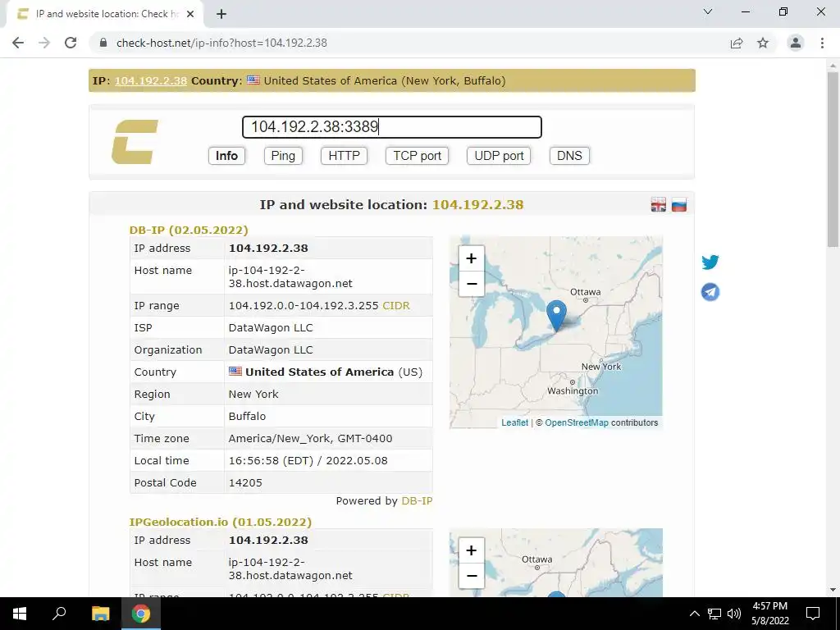
Task: Open the IPGeolocation.io (01.05.2022) heading link
Action: pyautogui.click(x=220, y=522)
